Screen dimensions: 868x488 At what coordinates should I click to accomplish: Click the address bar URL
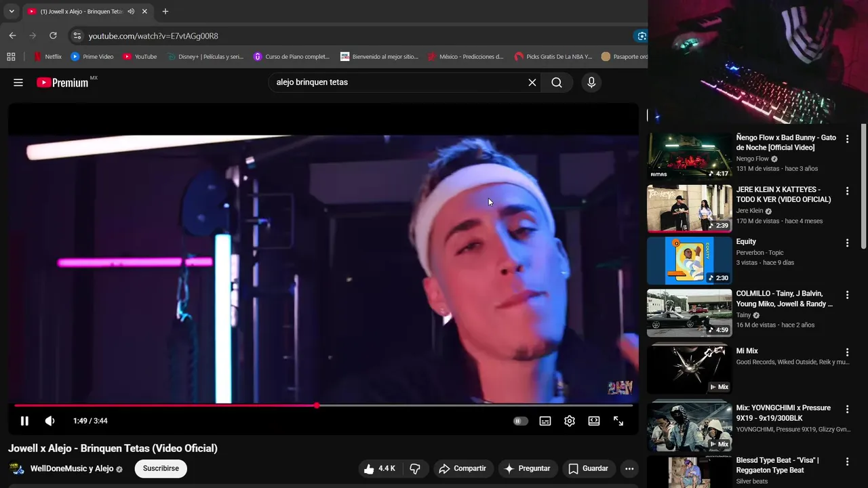pos(153,36)
